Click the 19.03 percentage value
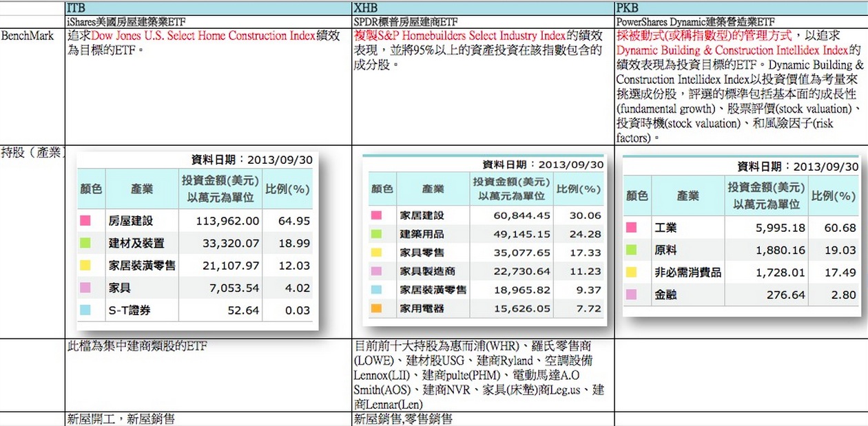This screenshot has height=426, width=868. pyautogui.click(x=840, y=251)
